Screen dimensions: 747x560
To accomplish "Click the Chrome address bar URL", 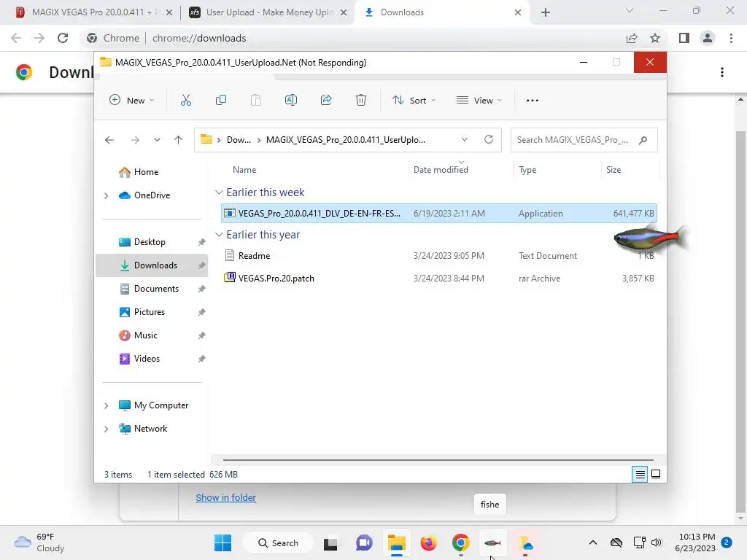I will tap(199, 38).
